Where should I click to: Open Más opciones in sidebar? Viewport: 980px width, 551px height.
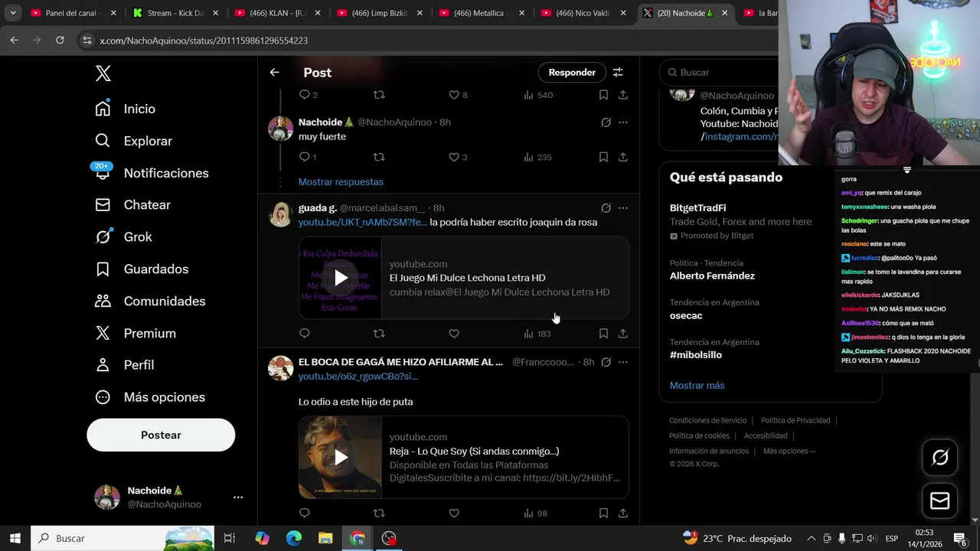[x=150, y=397]
